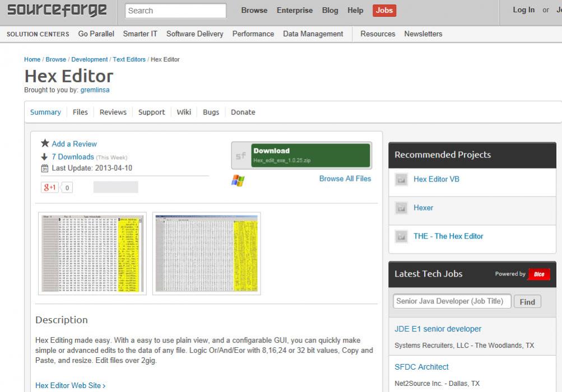
Task: Open the Summary tab
Action: point(45,112)
